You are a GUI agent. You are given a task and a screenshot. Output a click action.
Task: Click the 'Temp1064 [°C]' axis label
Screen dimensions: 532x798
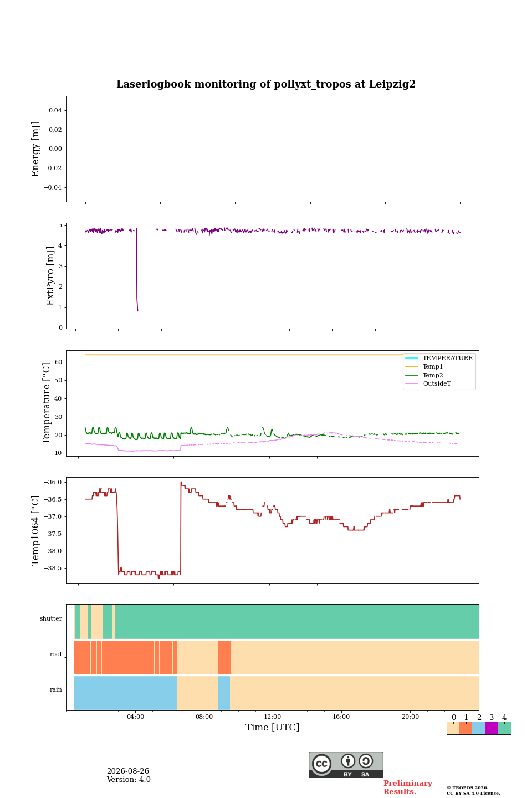tap(36, 530)
